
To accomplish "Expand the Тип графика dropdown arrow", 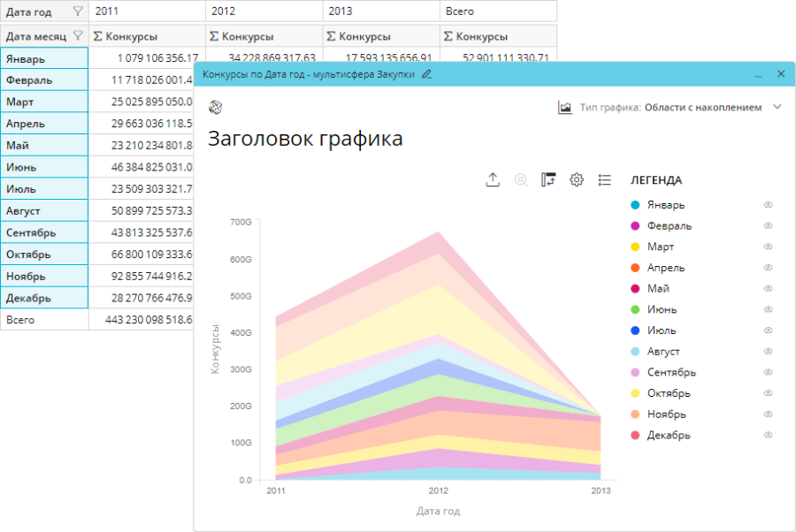I will point(777,107).
